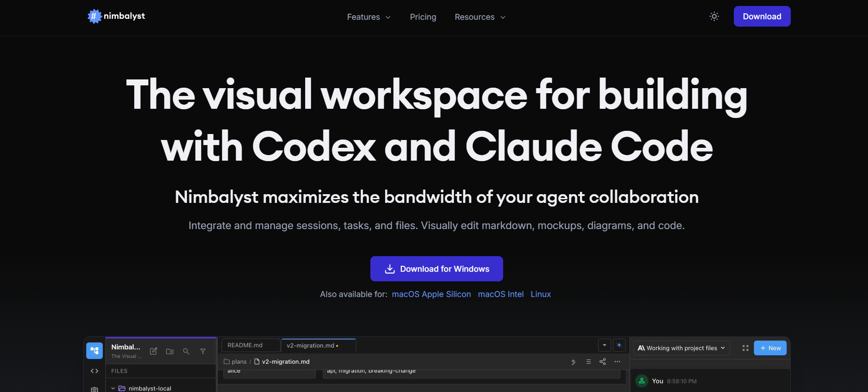Viewport: 868px width, 392px height.
Task: Select the Linux download link
Action: pos(540,294)
